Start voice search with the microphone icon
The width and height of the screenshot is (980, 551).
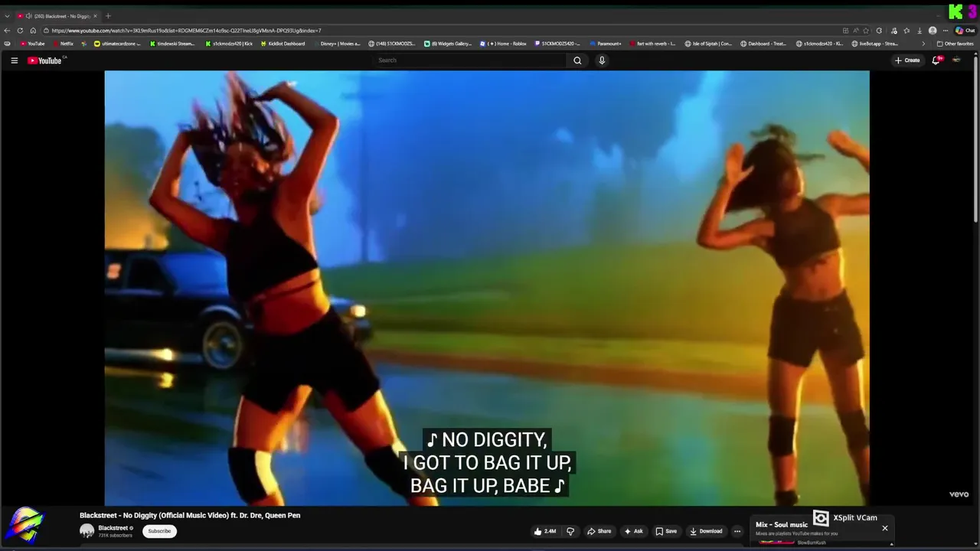pos(602,60)
